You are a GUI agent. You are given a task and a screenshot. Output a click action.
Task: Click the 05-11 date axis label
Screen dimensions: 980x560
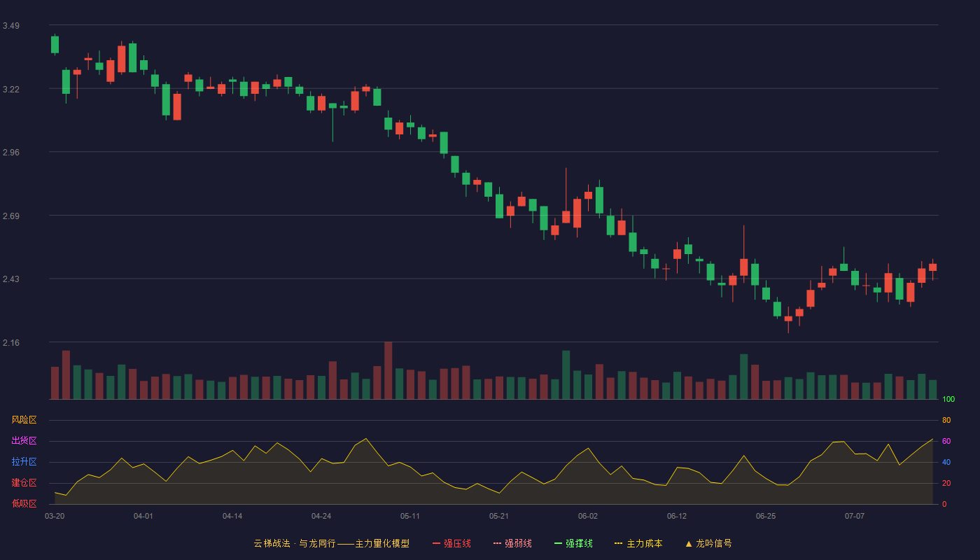[x=410, y=516]
